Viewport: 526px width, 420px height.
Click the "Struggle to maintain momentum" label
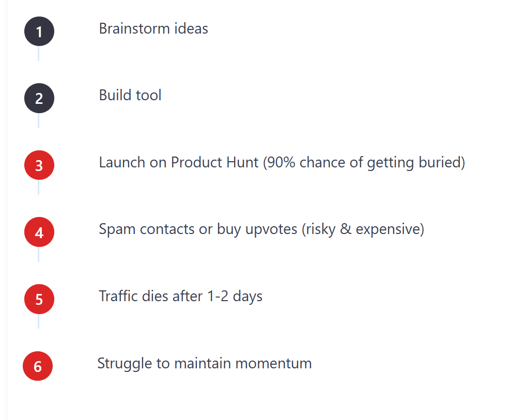pyautogui.click(x=204, y=363)
